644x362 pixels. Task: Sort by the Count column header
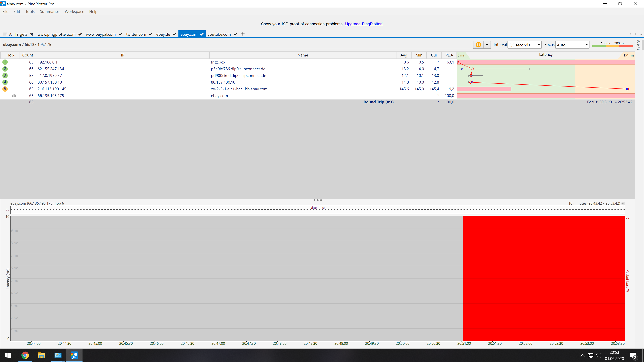[28, 55]
